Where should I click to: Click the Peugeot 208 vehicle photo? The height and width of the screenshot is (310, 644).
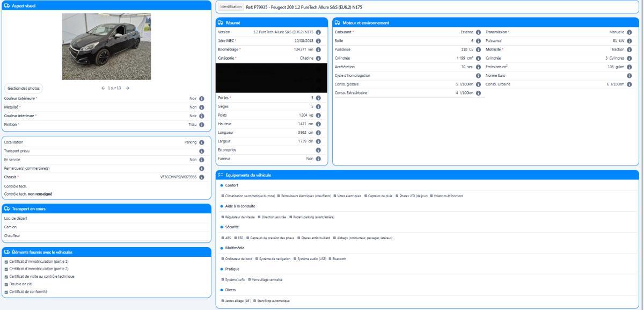point(106,47)
